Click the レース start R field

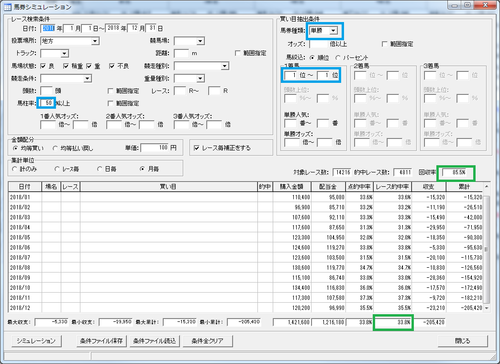(x=180, y=91)
